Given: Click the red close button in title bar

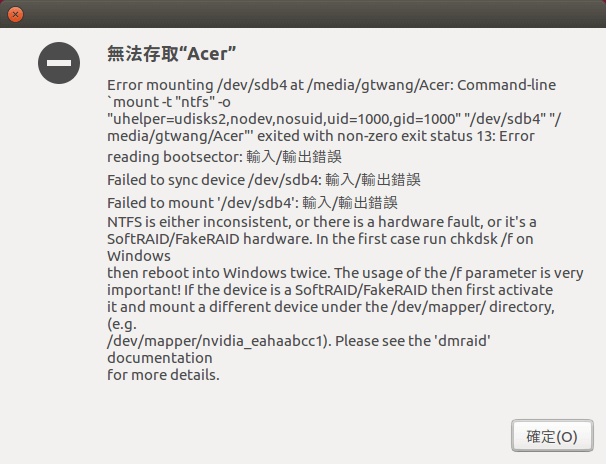Looking at the screenshot, I should (15, 14).
